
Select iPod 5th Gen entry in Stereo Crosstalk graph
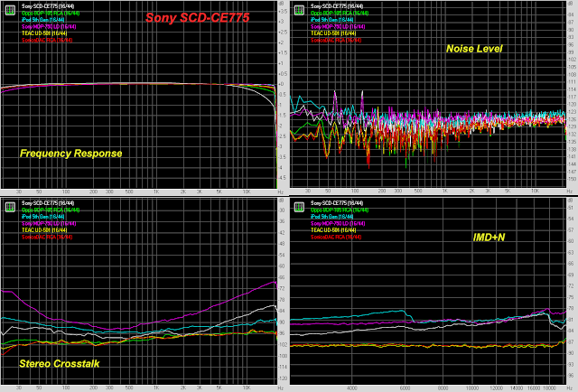click(x=43, y=217)
